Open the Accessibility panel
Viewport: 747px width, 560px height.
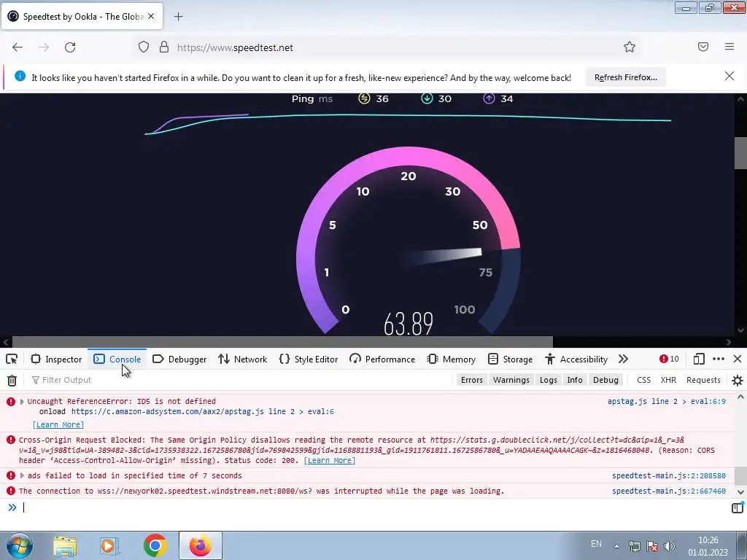[x=576, y=359]
